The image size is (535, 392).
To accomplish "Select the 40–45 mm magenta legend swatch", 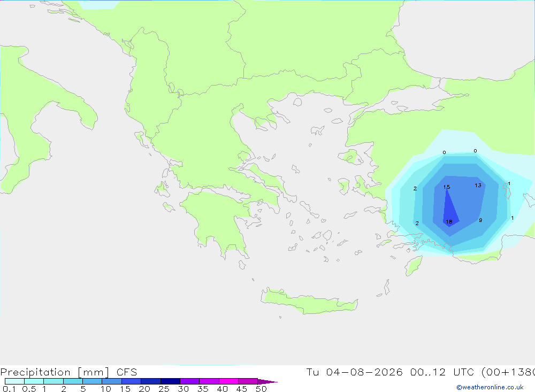I will tap(228, 381).
